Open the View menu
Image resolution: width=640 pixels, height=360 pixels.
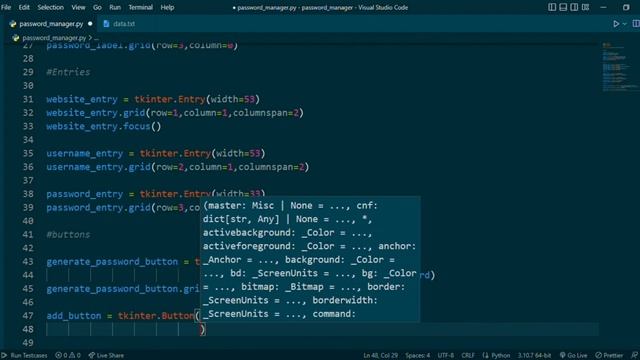[x=78, y=7]
